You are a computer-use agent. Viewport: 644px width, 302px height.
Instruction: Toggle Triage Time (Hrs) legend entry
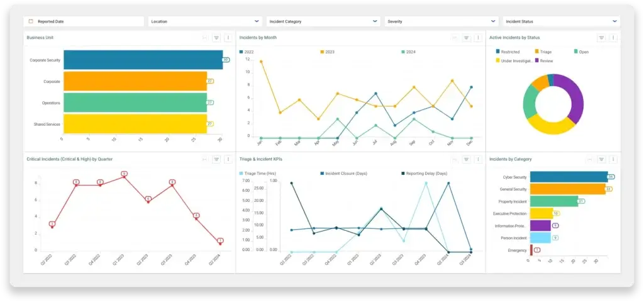257,173
